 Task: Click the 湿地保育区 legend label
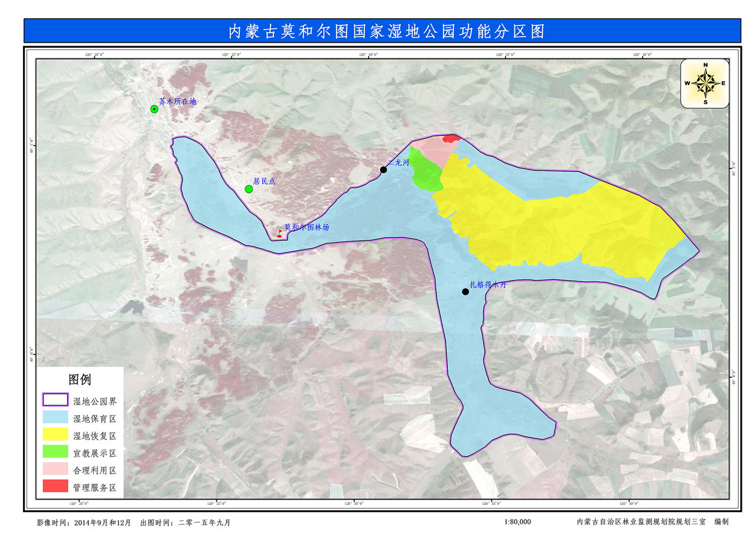94,419
